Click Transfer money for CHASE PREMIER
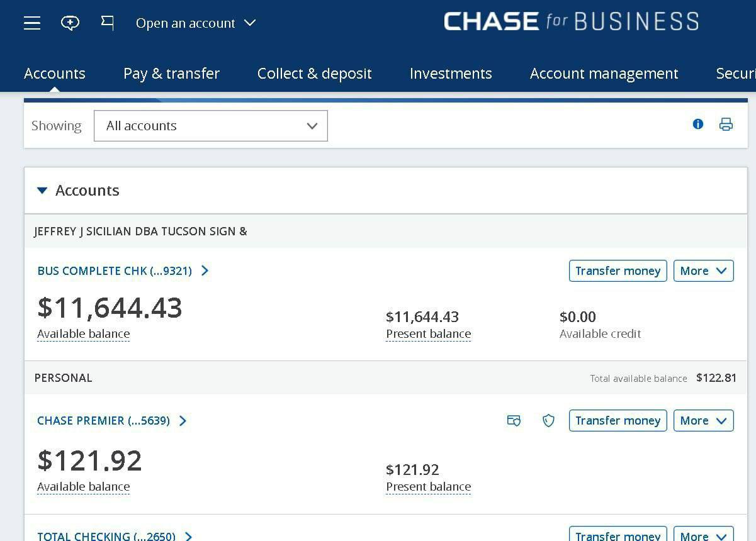The height and width of the screenshot is (541, 756). pyautogui.click(x=618, y=421)
